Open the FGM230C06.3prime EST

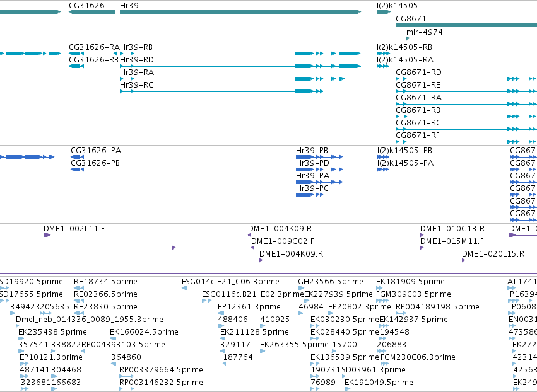[418, 358]
